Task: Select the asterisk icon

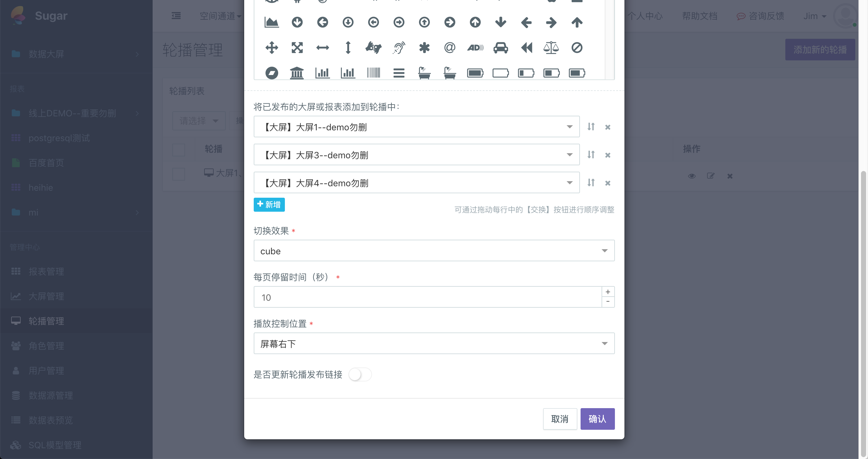Action: (x=424, y=48)
